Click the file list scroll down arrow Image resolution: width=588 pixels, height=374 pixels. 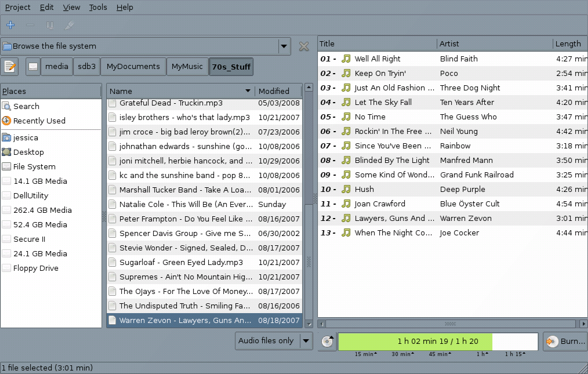(308, 324)
